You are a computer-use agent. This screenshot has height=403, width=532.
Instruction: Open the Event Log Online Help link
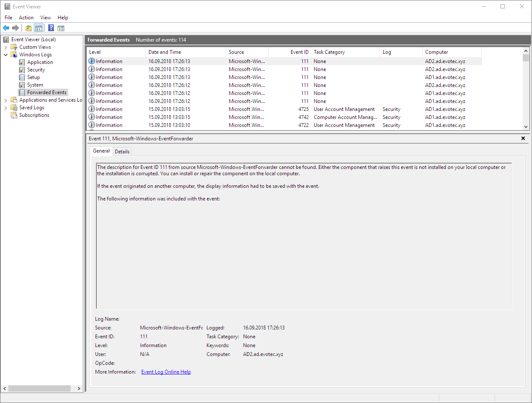166,372
